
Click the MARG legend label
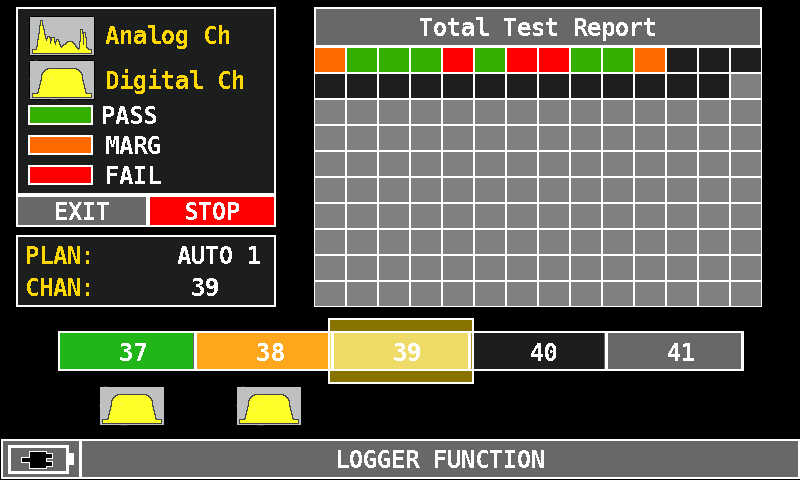click(x=133, y=145)
